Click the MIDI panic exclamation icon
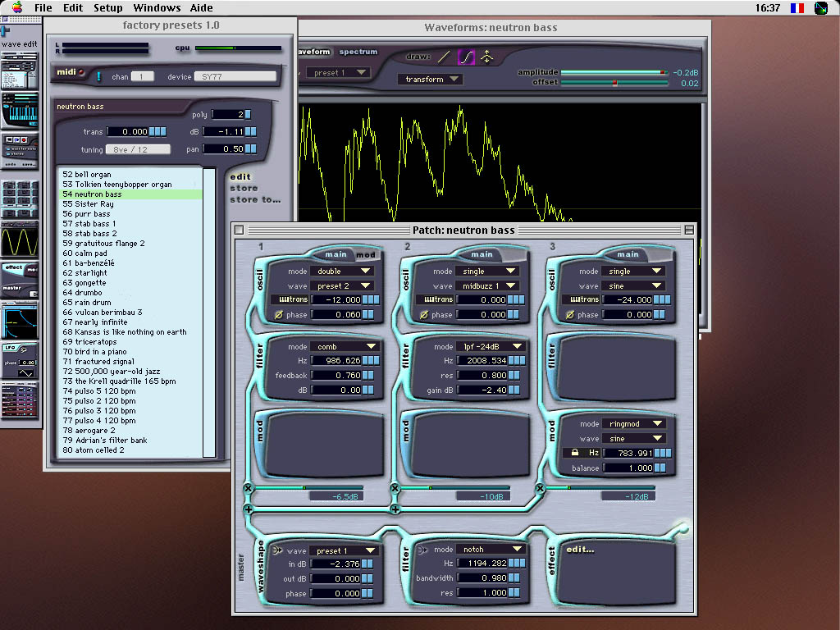This screenshot has width=840, height=630. point(98,76)
